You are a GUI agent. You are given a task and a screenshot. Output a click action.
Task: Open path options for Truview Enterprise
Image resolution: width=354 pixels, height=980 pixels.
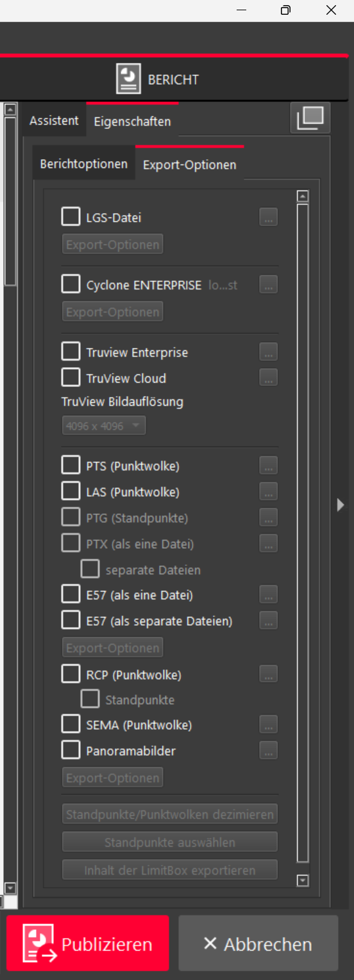(269, 352)
